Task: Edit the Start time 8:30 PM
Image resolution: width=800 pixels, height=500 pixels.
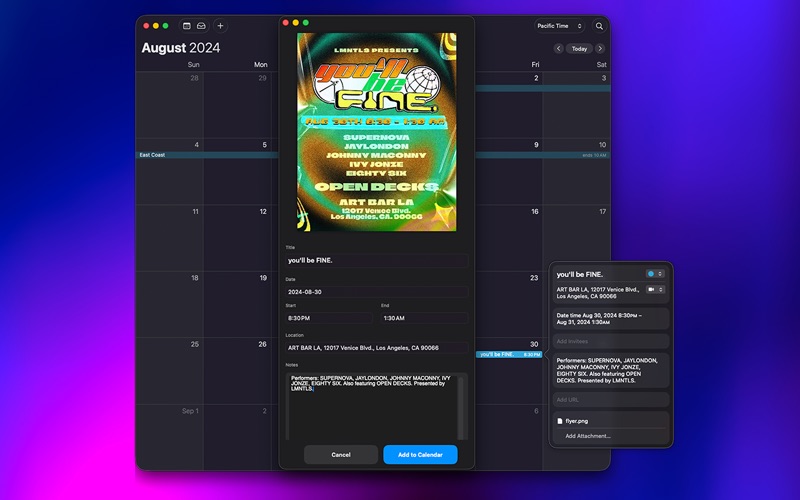Action: tap(329, 318)
